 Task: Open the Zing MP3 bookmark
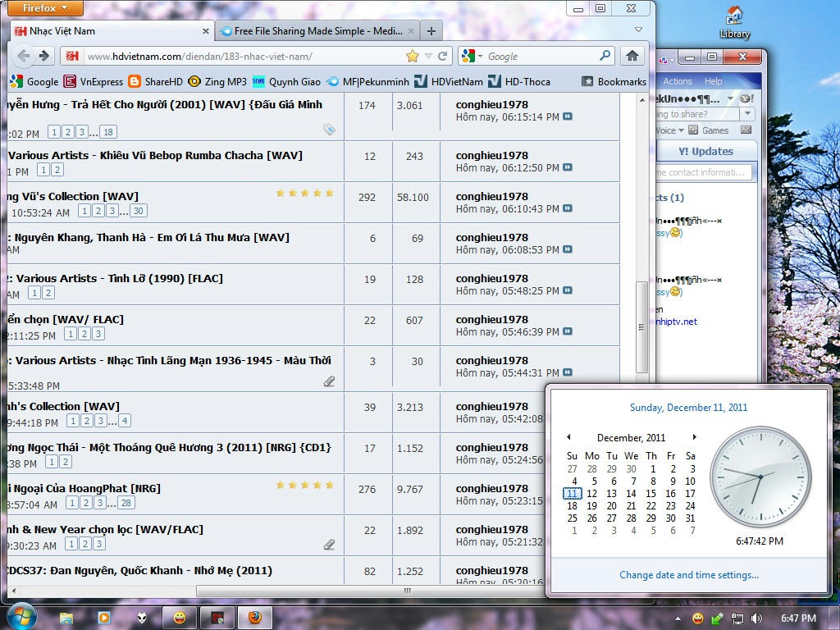tap(217, 81)
